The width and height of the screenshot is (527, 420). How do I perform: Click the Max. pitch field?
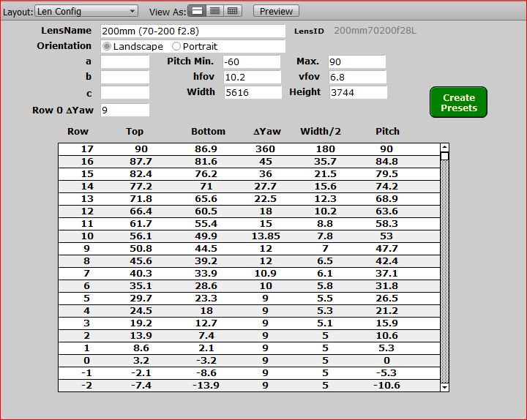click(x=356, y=62)
